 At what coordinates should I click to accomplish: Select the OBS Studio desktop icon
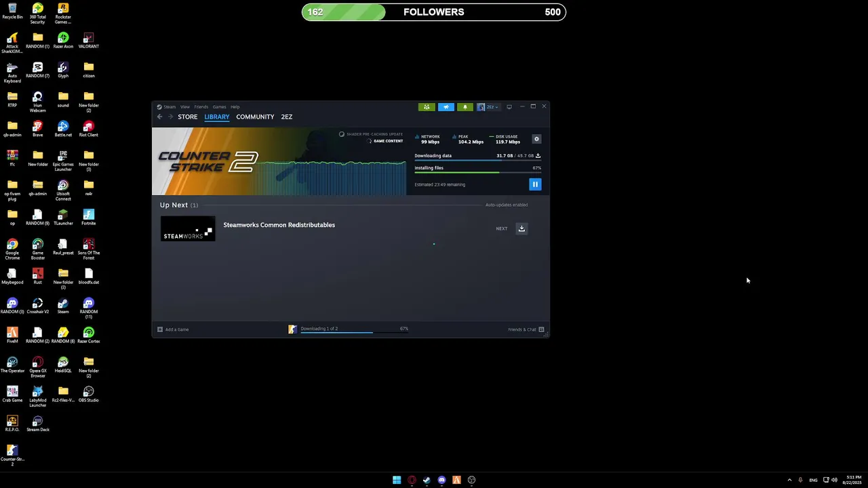pos(88,394)
